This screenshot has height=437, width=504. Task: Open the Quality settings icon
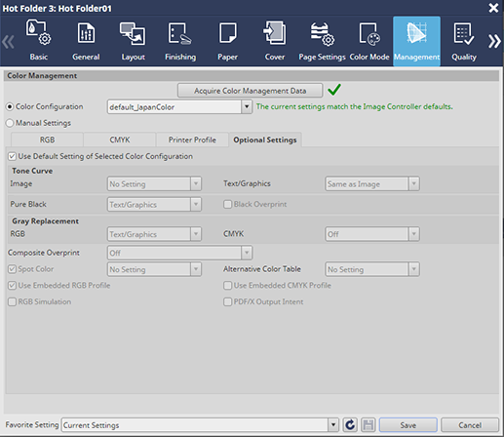(464, 33)
